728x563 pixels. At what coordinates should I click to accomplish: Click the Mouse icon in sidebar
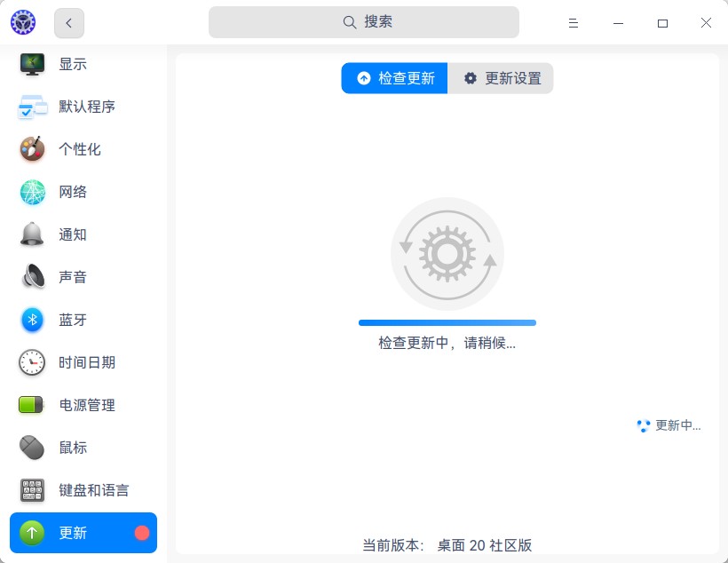pos(32,448)
